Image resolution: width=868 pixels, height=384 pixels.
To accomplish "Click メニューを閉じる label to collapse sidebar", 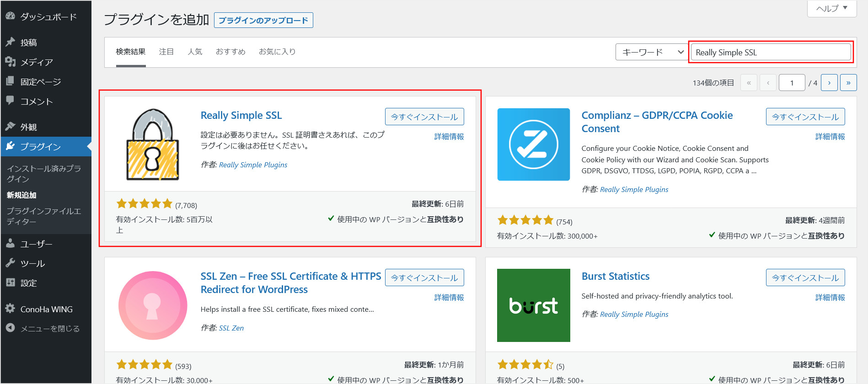I will (50, 329).
